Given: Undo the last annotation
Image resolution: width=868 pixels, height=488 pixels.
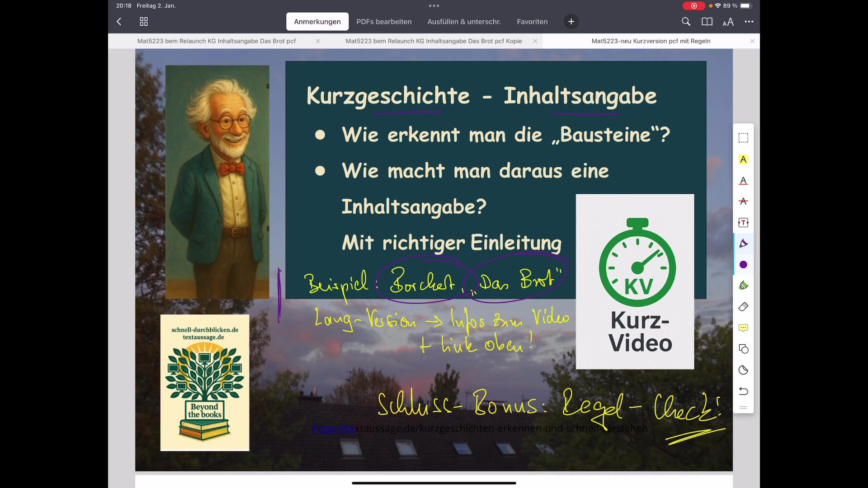Looking at the screenshot, I should click(744, 391).
